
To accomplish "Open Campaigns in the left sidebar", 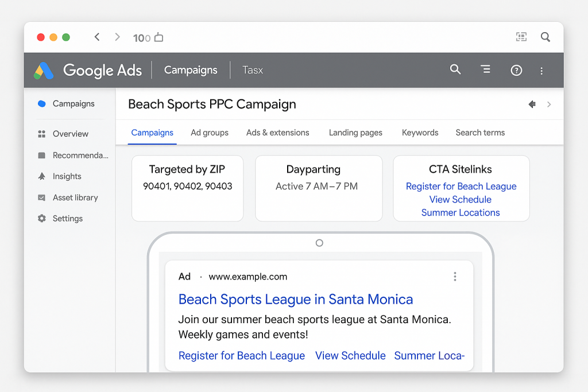I will pos(73,104).
